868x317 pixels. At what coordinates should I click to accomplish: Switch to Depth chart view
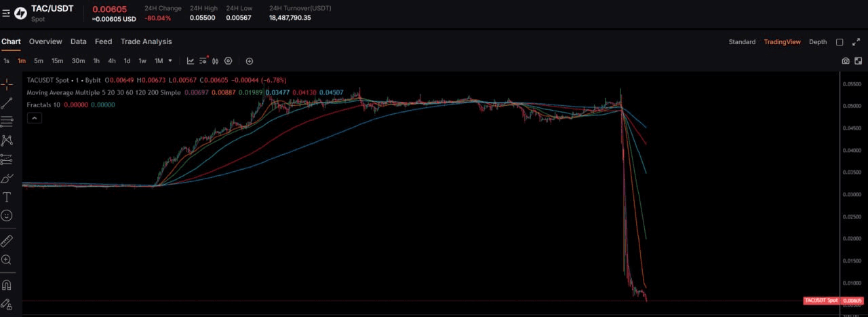pos(818,42)
